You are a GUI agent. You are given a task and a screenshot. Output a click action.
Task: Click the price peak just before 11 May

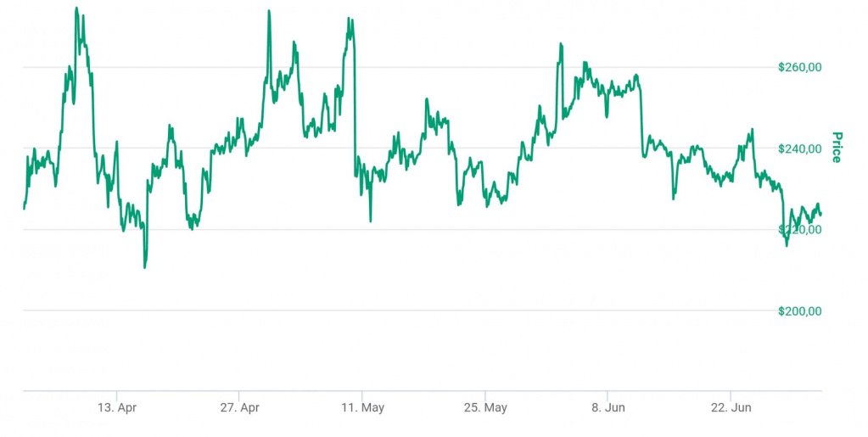click(x=349, y=19)
